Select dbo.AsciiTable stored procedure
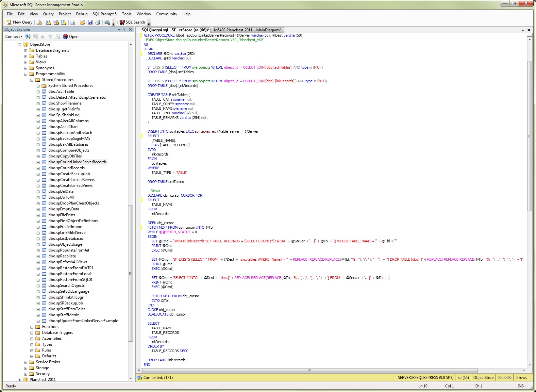 click(x=61, y=91)
